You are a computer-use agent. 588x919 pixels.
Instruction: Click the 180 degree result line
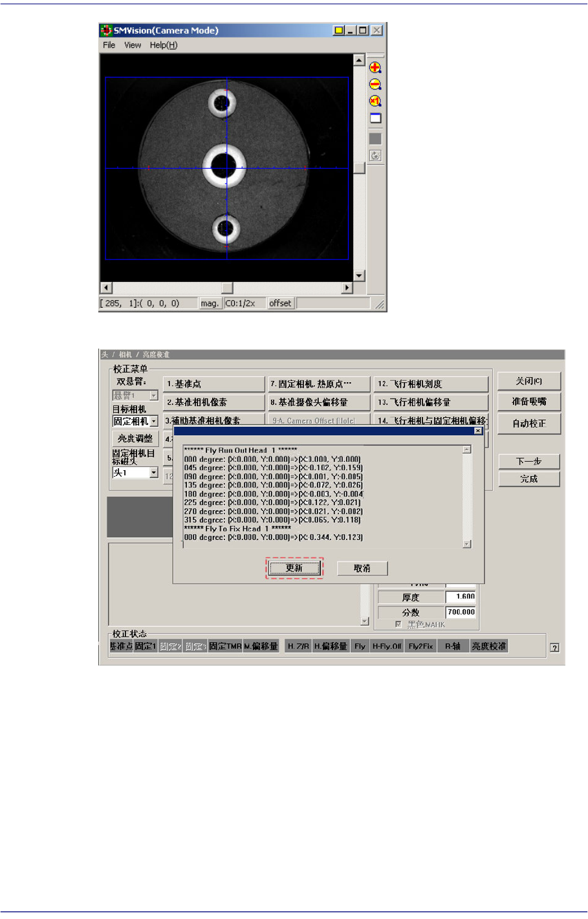(273, 494)
